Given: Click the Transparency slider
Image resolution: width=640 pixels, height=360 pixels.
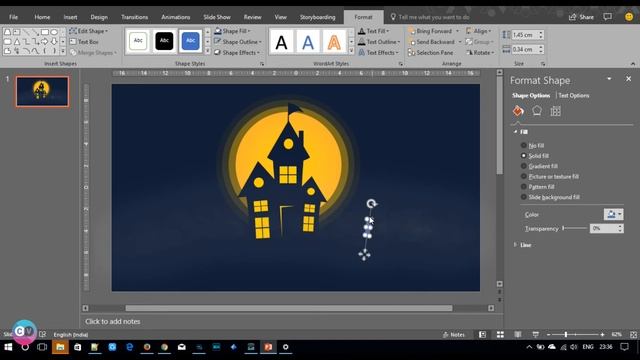Looking at the screenshot, I should pos(575,229).
